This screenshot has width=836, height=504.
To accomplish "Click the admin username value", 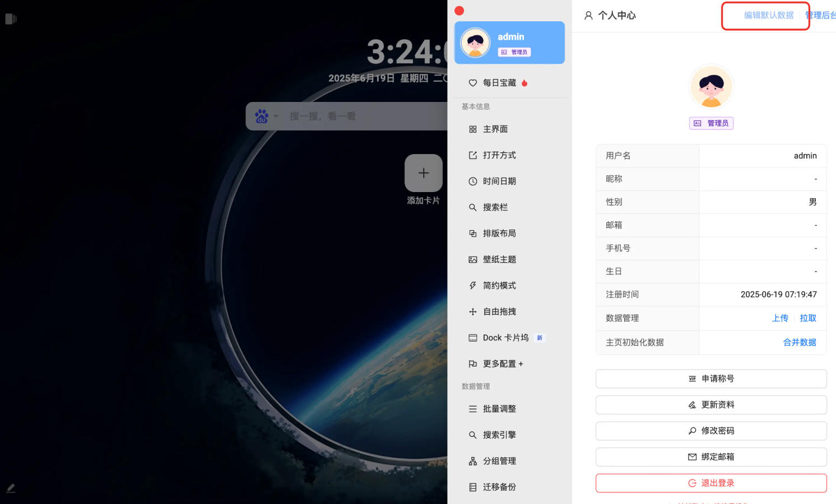I will point(805,156).
